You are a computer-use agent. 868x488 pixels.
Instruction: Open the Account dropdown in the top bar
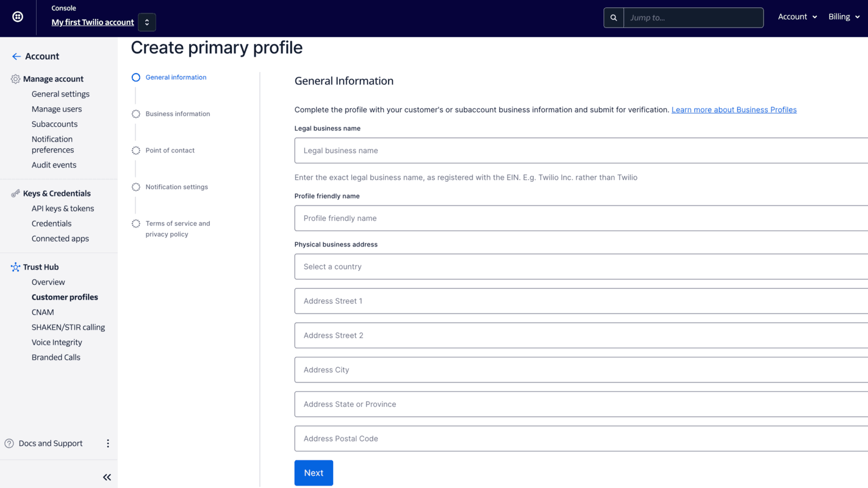pos(797,16)
